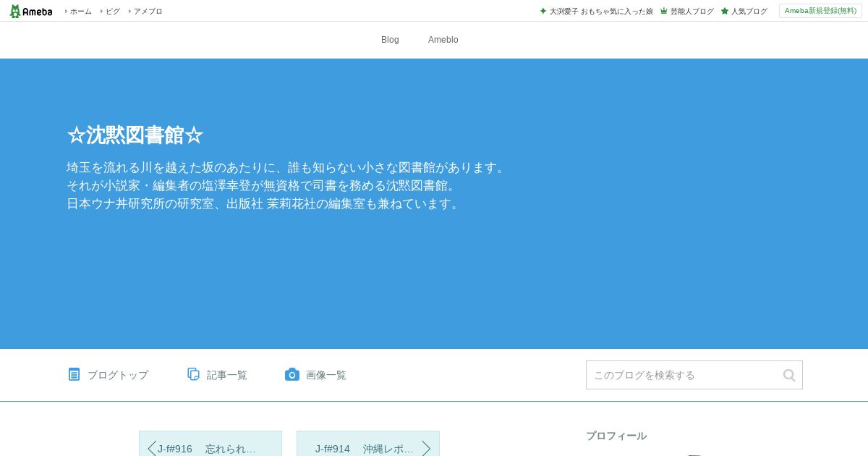
Task: Open 大渕愛子 おもちゃ気に入った娘 topic link
Action: [x=601, y=11]
